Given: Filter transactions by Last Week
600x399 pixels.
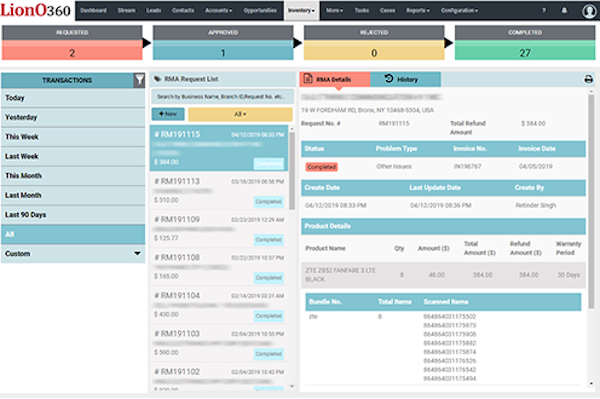Looking at the screenshot, I should click(x=73, y=156).
